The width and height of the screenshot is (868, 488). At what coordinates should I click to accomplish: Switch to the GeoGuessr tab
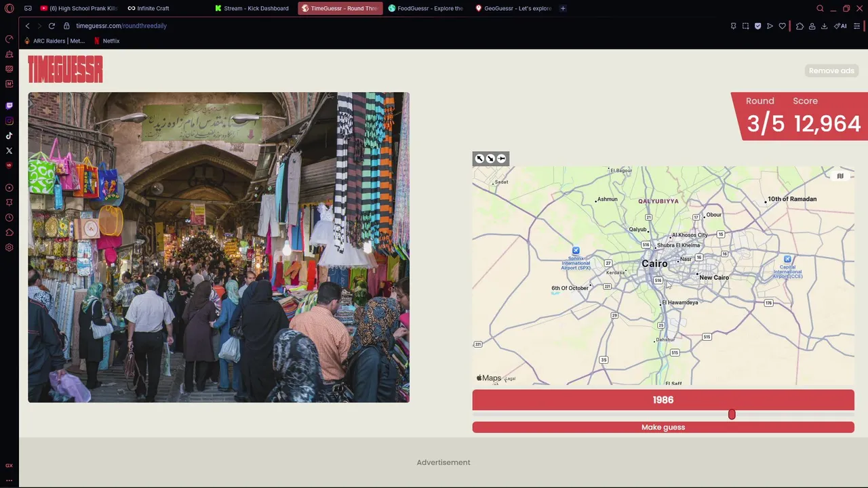tap(513, 8)
